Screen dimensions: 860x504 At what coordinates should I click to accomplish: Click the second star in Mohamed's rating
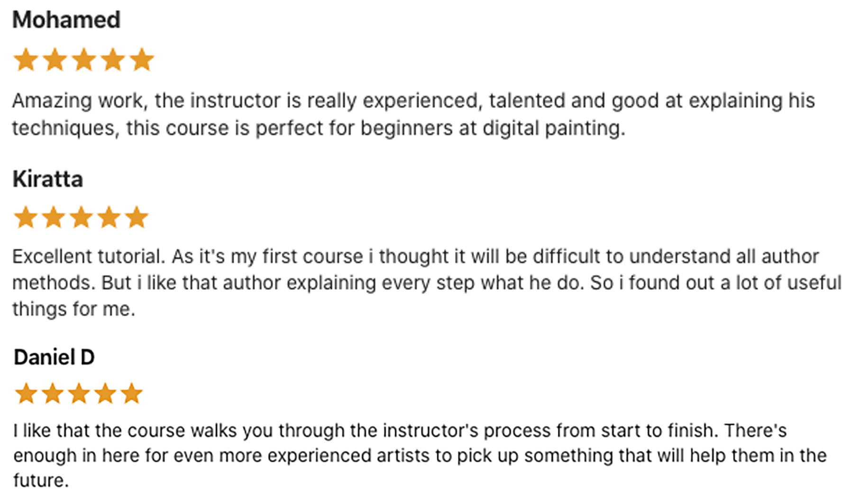click(x=55, y=60)
